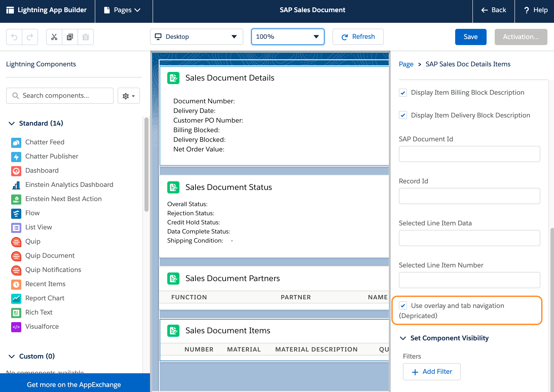Image resolution: width=554 pixels, height=392 pixels.
Task: Click the Quip Document icon
Action: [16, 256]
